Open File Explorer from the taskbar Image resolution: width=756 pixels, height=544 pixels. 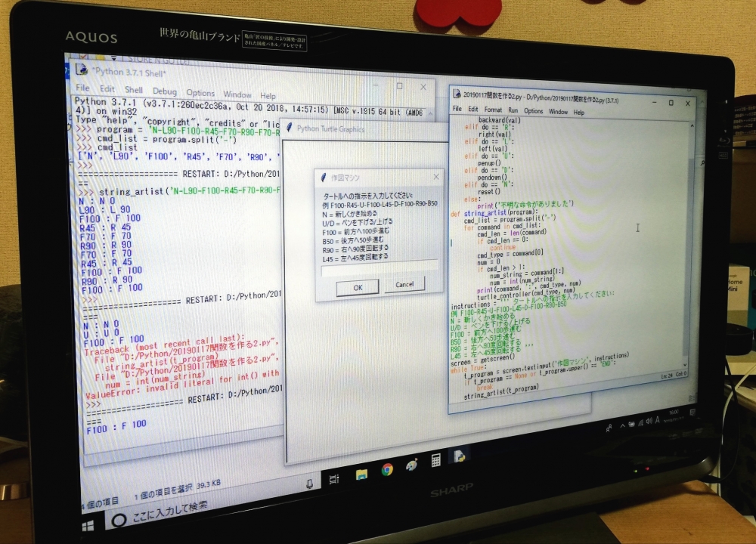[x=361, y=474]
